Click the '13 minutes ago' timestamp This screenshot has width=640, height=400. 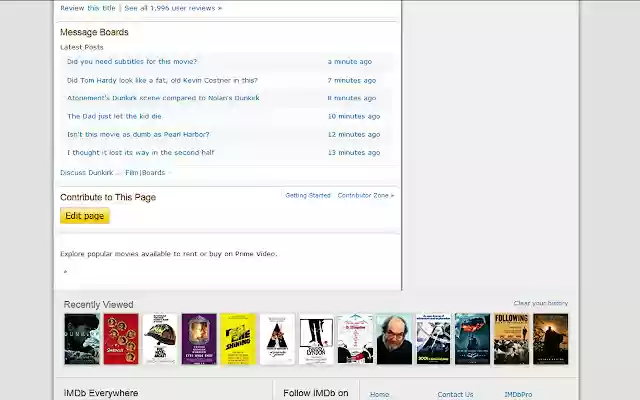[x=354, y=153]
